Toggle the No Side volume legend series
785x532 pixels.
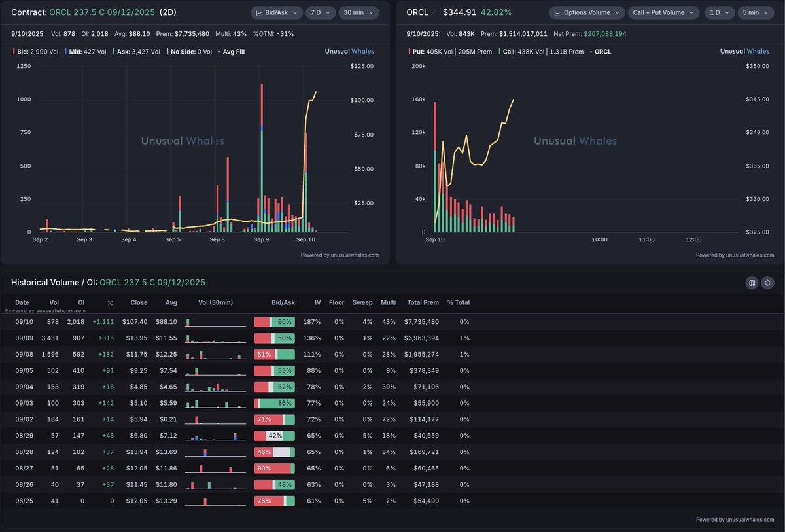point(190,51)
